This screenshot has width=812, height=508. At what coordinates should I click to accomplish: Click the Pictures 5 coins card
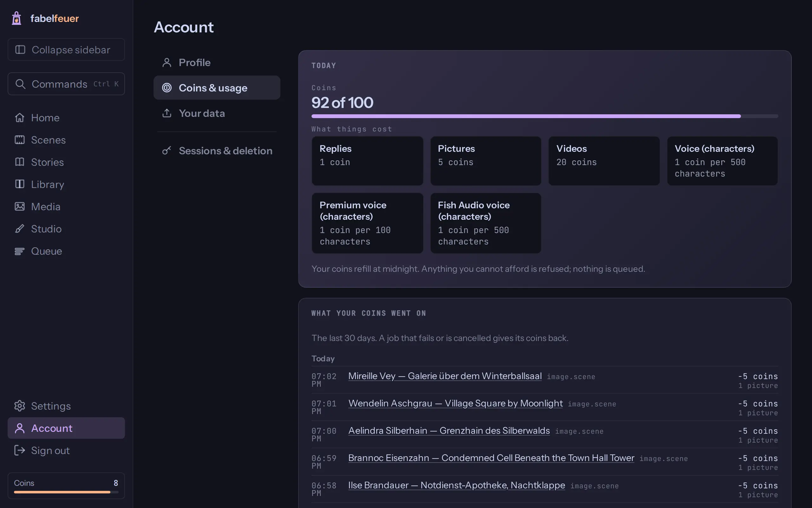coord(486,161)
